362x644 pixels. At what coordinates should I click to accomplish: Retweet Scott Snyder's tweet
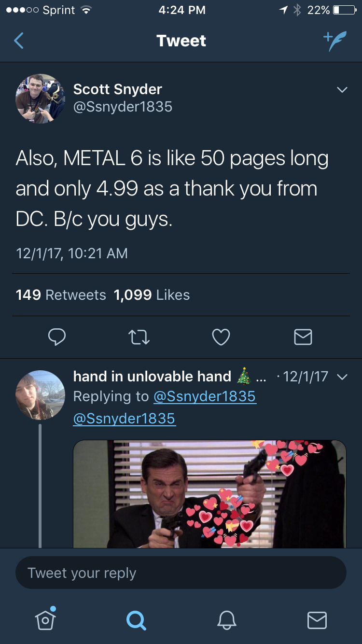(139, 337)
